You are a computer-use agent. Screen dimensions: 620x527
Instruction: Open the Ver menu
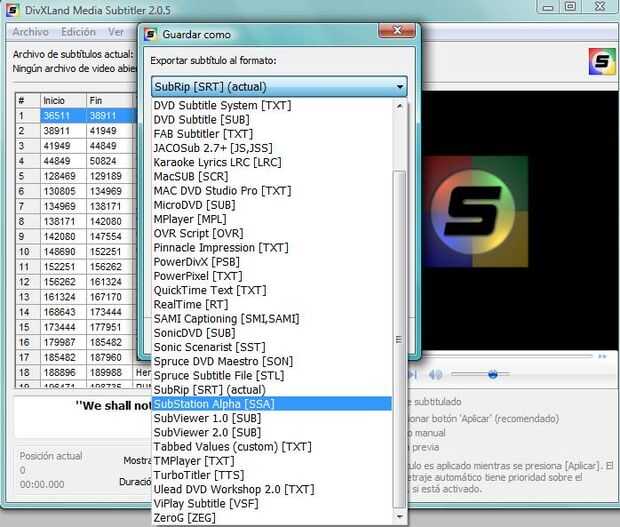[x=116, y=32]
